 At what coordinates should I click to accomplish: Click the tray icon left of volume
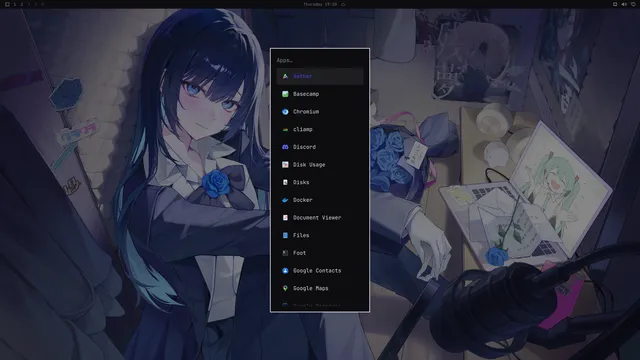coord(615,4)
